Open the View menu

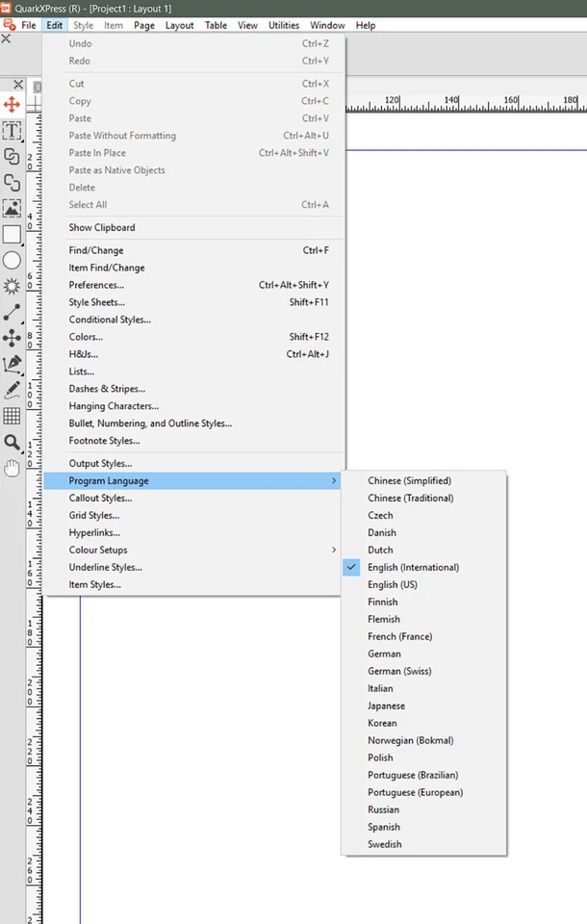coord(247,25)
